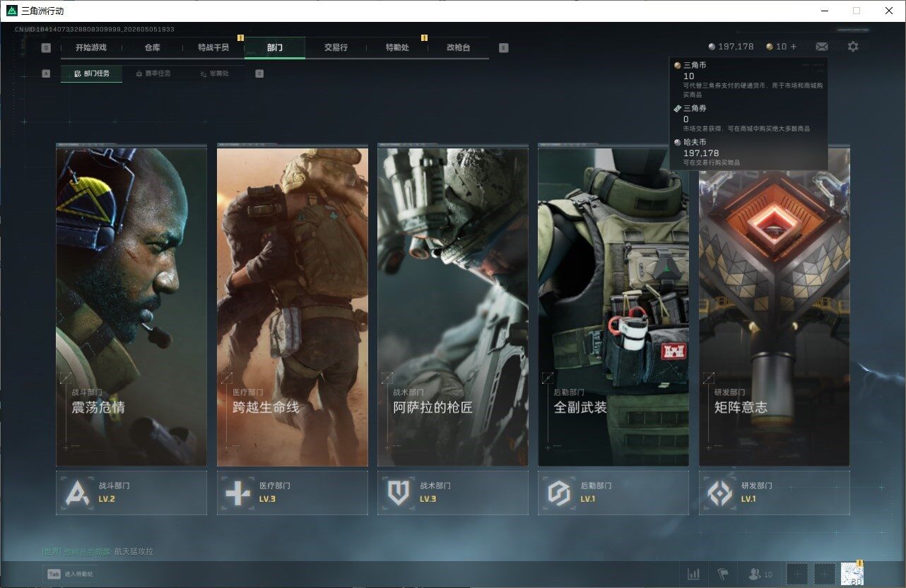Open the player avatar at bottom right

click(x=852, y=574)
